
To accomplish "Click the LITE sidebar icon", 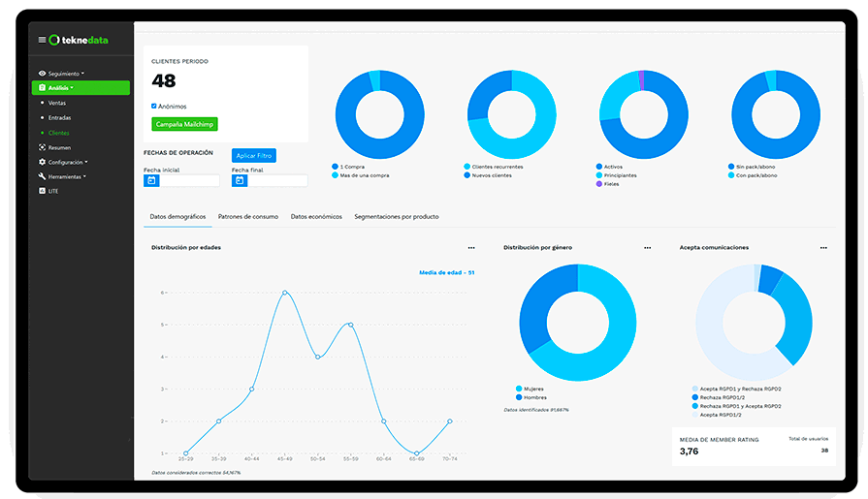I will [42, 190].
